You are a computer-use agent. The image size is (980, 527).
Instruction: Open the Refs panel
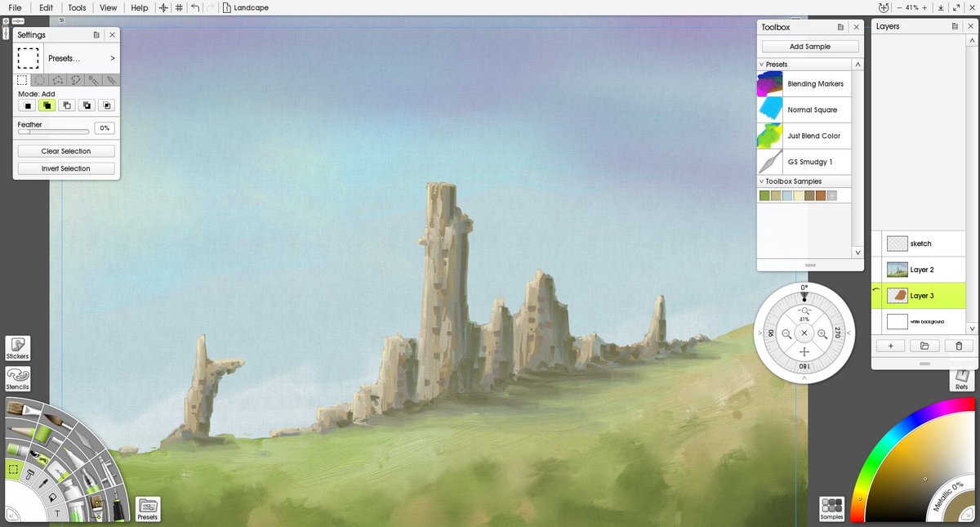(961, 378)
